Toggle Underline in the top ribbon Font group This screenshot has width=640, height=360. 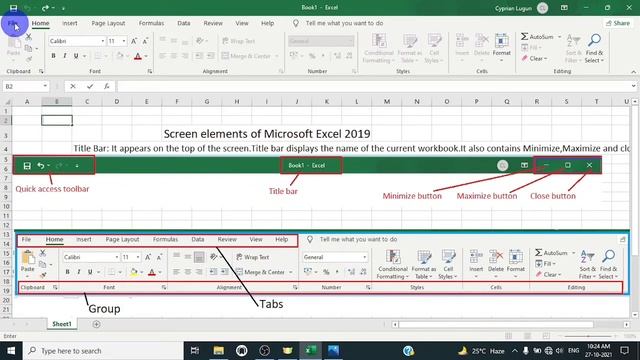pyautogui.click(x=76, y=56)
